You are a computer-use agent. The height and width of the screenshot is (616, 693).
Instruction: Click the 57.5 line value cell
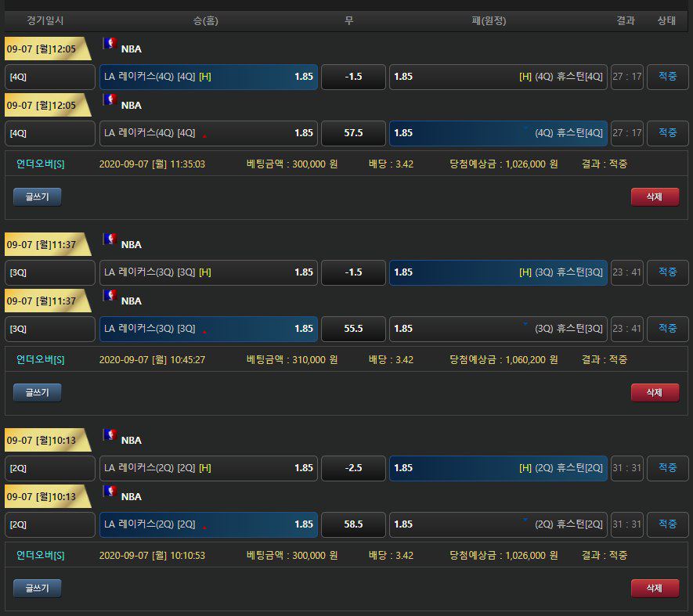pyautogui.click(x=353, y=133)
